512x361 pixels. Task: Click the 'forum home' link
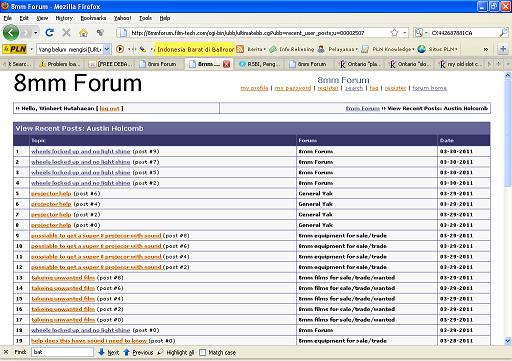[429, 88]
